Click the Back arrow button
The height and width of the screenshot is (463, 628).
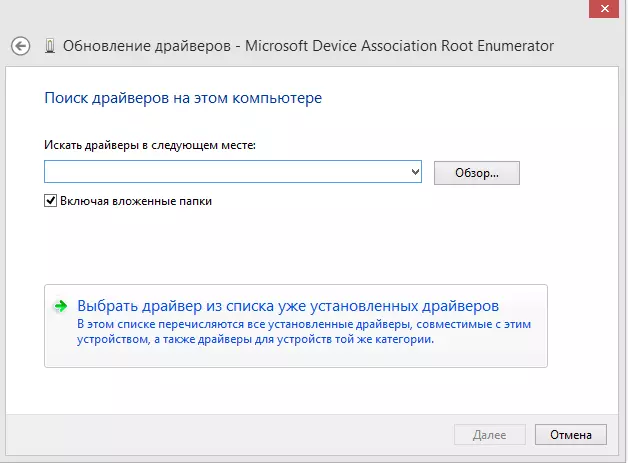pyautogui.click(x=20, y=46)
